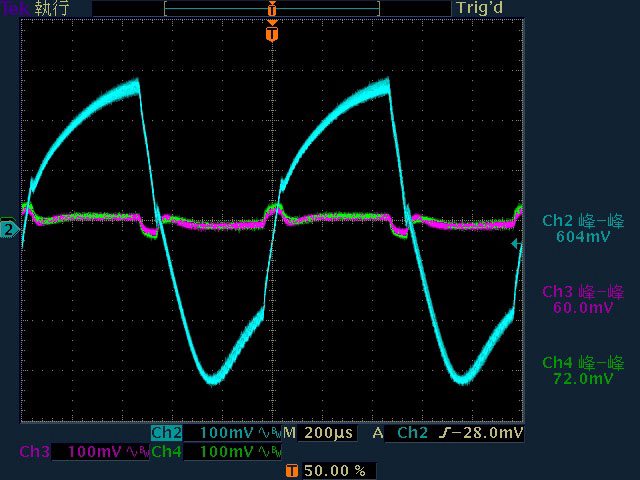Click the orange trigger position T marker
The height and width of the screenshot is (480, 640).
pyautogui.click(x=271, y=34)
